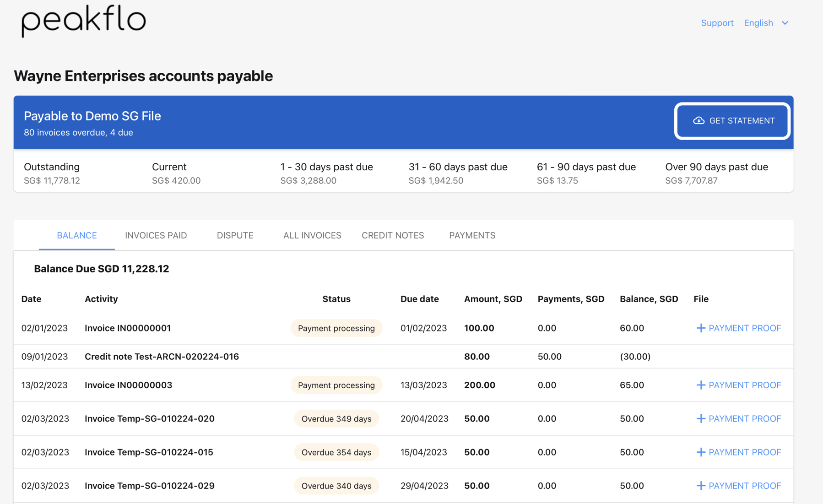Open the DISPUTE tab
The height and width of the screenshot is (504, 823).
[x=235, y=235]
